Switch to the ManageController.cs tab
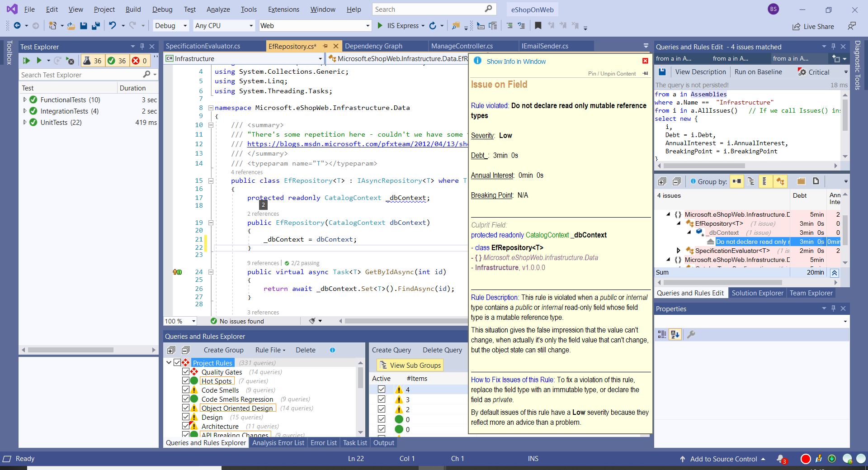Viewport: 868px width, 470px height. (462, 46)
